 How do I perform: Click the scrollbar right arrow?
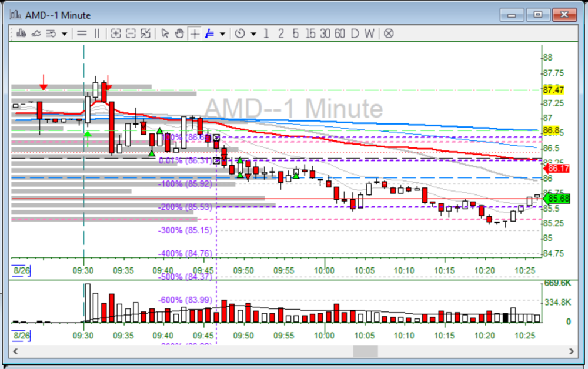(571, 351)
